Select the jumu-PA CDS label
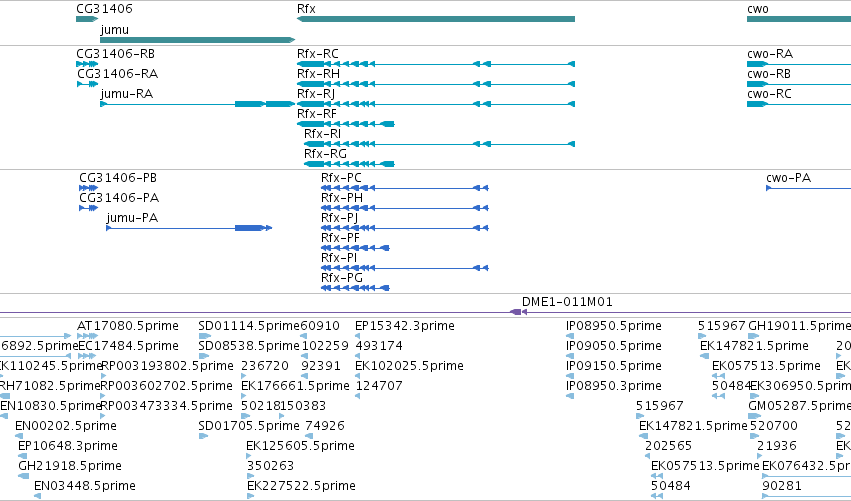This screenshot has width=851, height=501. pyautogui.click(x=132, y=218)
